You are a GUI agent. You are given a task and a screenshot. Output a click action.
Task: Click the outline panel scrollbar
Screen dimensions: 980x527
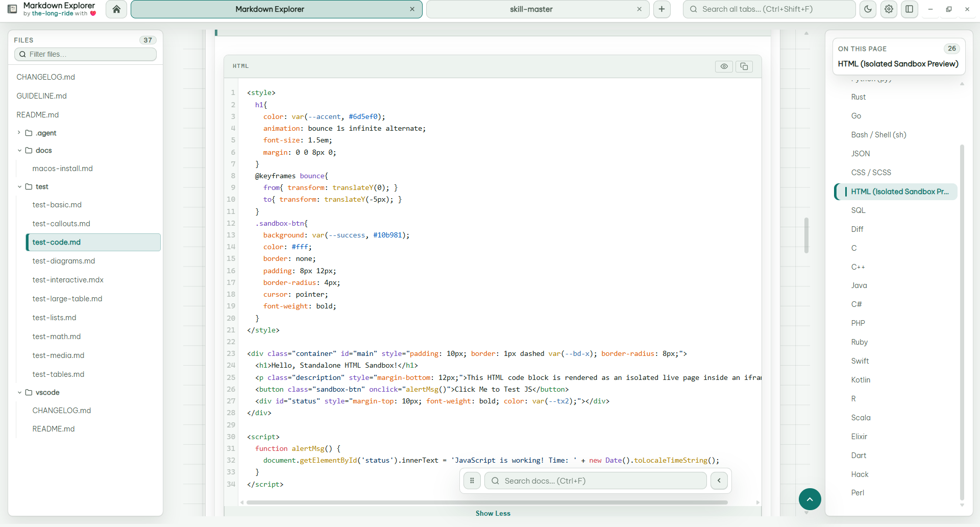[962, 322]
